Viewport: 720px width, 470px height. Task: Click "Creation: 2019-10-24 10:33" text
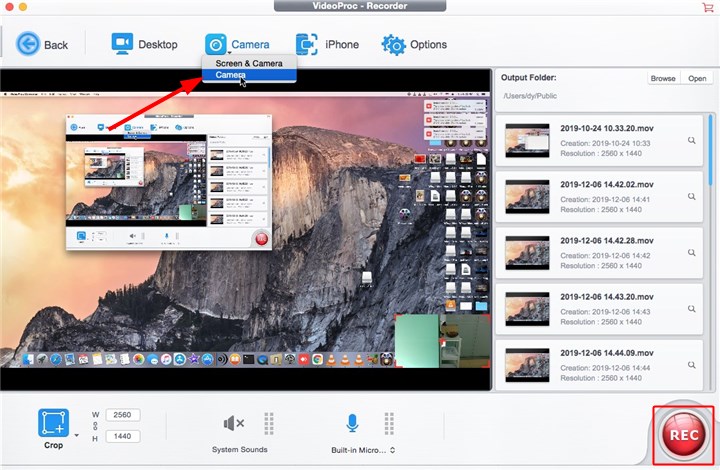pyautogui.click(x=605, y=143)
